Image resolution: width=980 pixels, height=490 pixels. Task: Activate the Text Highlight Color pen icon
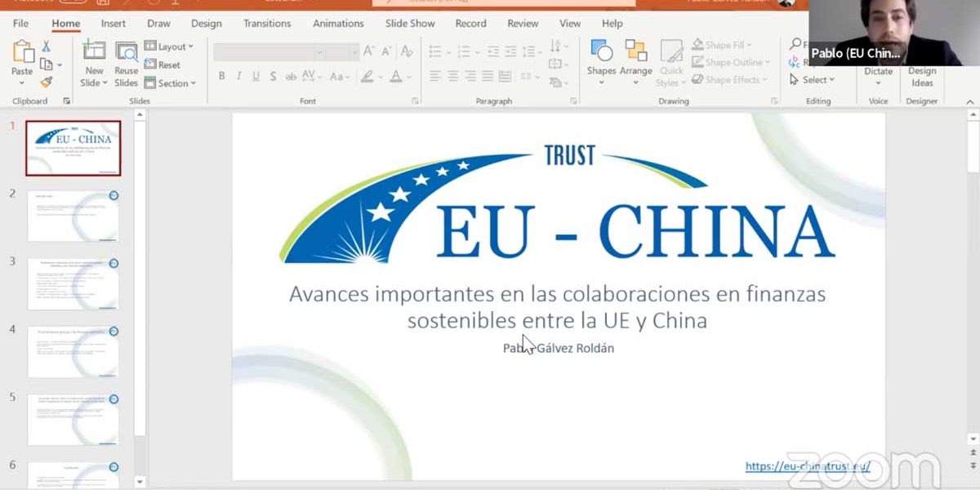pos(368,77)
